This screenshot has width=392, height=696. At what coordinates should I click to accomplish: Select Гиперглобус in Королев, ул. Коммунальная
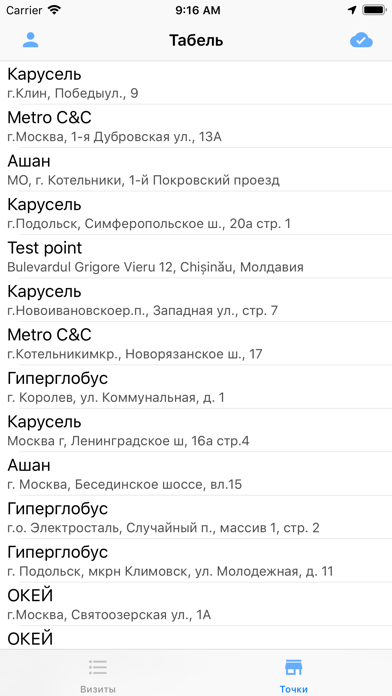196,388
